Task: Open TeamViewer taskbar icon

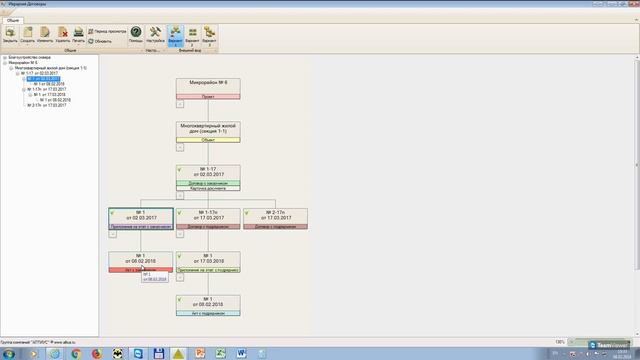Action: click(138, 353)
